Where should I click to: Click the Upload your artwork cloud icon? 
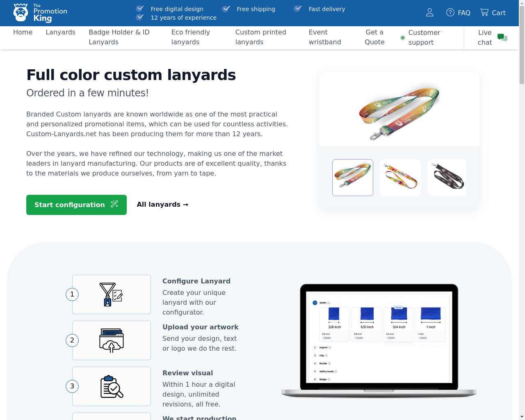[111, 340]
